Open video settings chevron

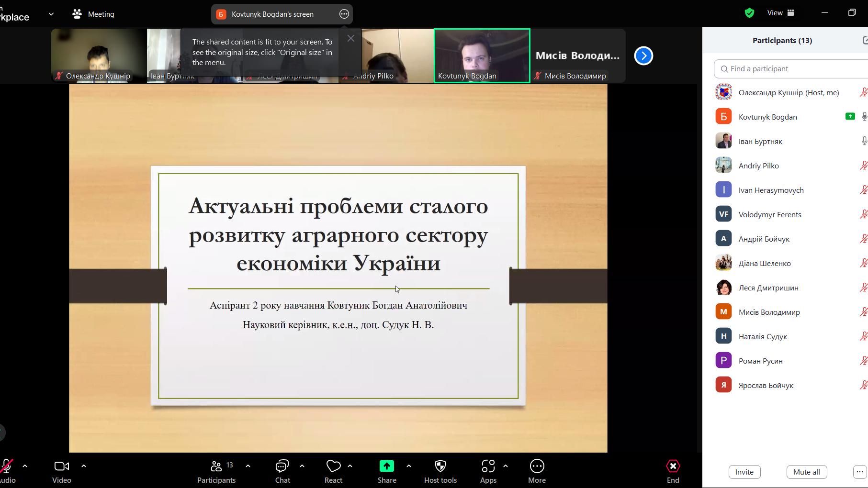[84, 466]
